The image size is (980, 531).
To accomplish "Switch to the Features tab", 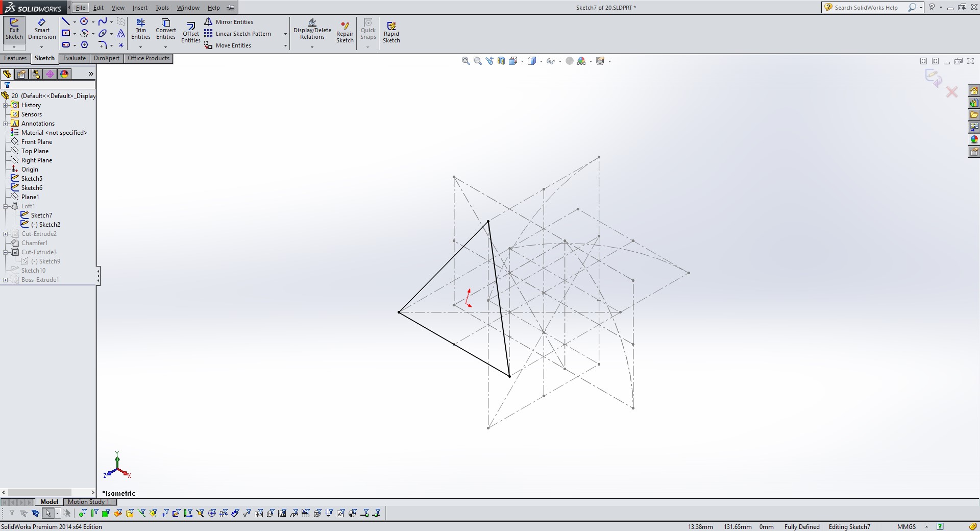I will [x=15, y=58].
